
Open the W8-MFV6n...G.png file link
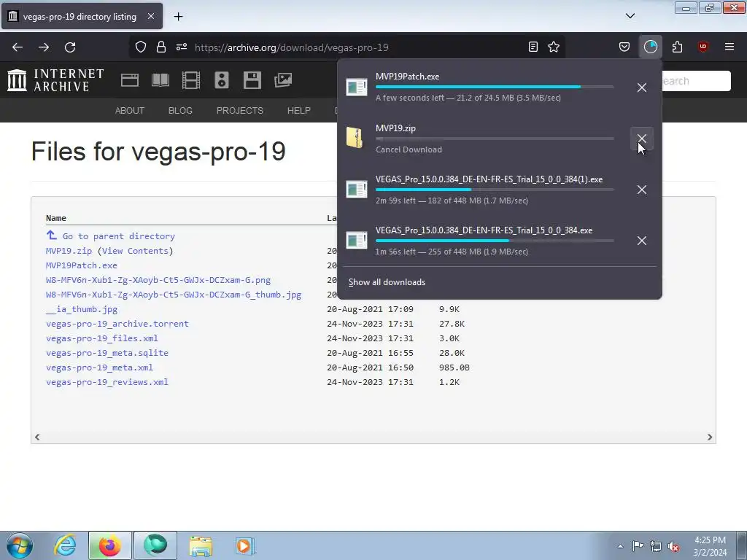(158, 280)
